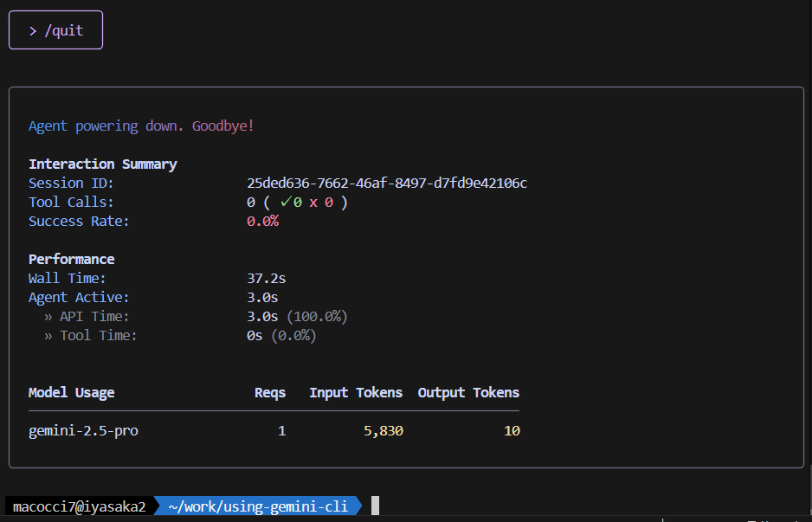
Task: Click the 5,830 input token count
Action: (x=383, y=431)
